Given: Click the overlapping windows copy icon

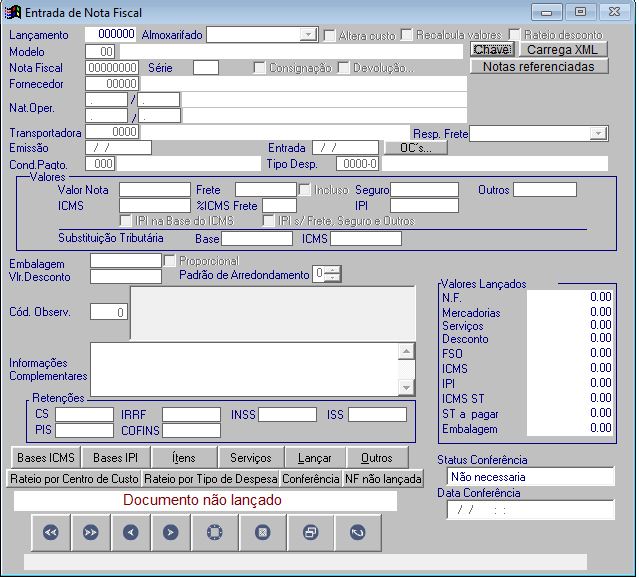Looking at the screenshot, I should point(311,532).
